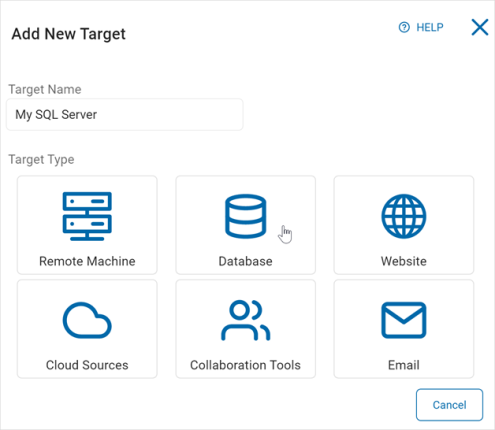The height and width of the screenshot is (430, 495).
Task: Click the Target Name field label
Action: tap(45, 89)
